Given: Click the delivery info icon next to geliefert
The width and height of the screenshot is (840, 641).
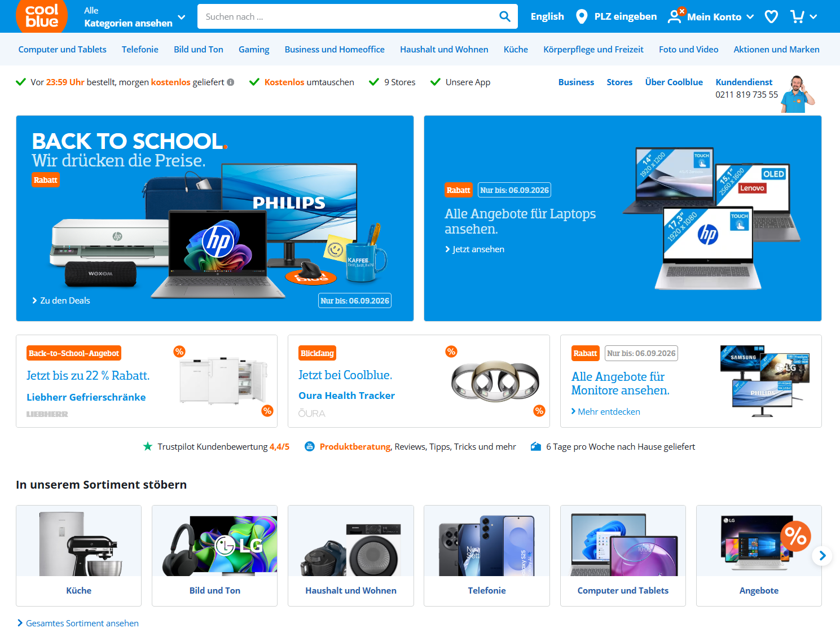Looking at the screenshot, I should 231,82.
